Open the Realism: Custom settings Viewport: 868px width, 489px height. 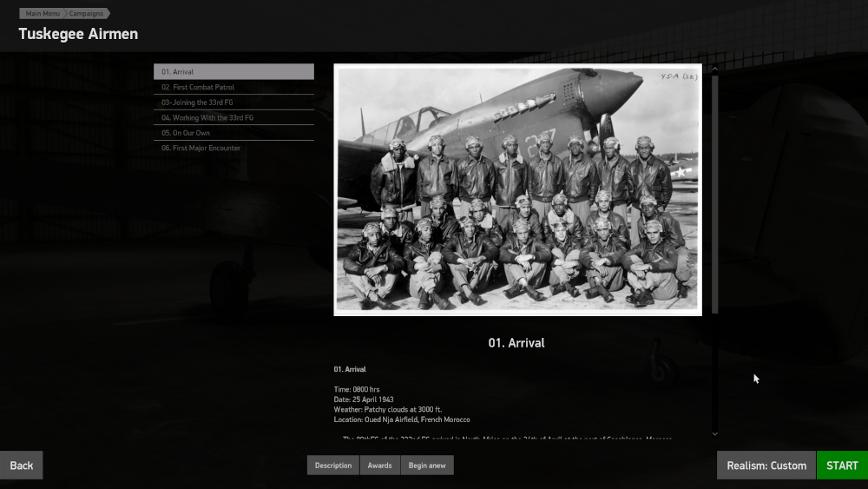[766, 466]
